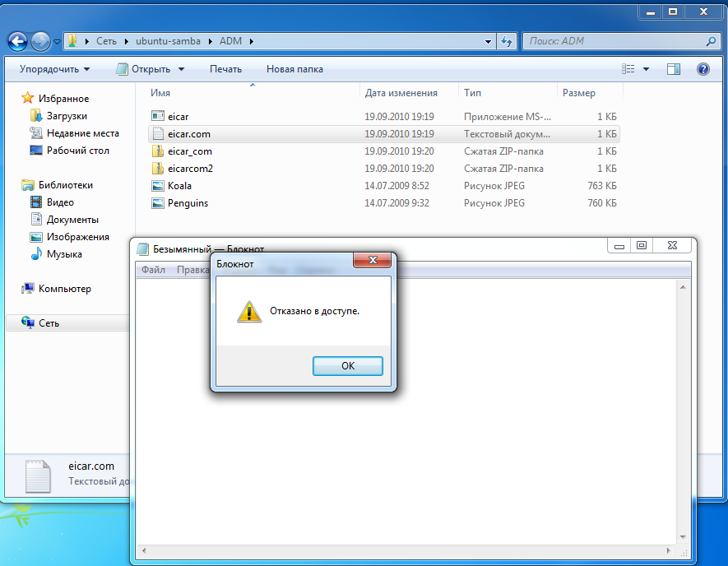The image size is (728, 566).
Task: Expand the arrow after ADM breadcrumb
Action: [x=251, y=41]
